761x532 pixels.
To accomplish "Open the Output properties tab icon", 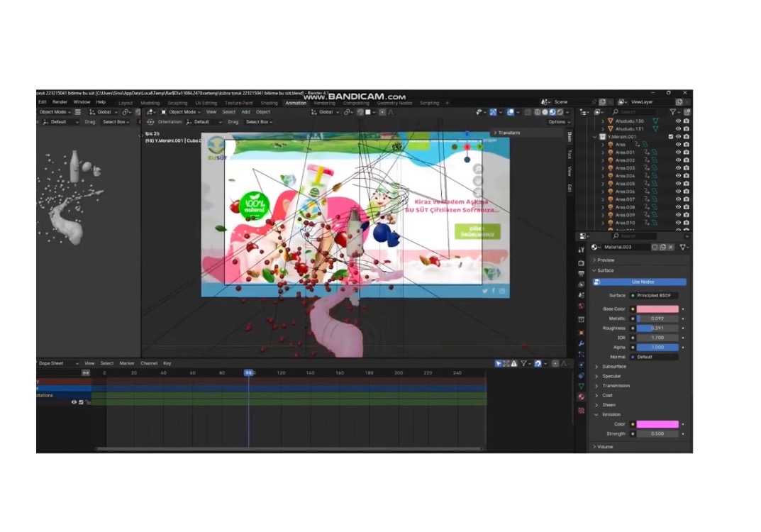I will tap(581, 274).
